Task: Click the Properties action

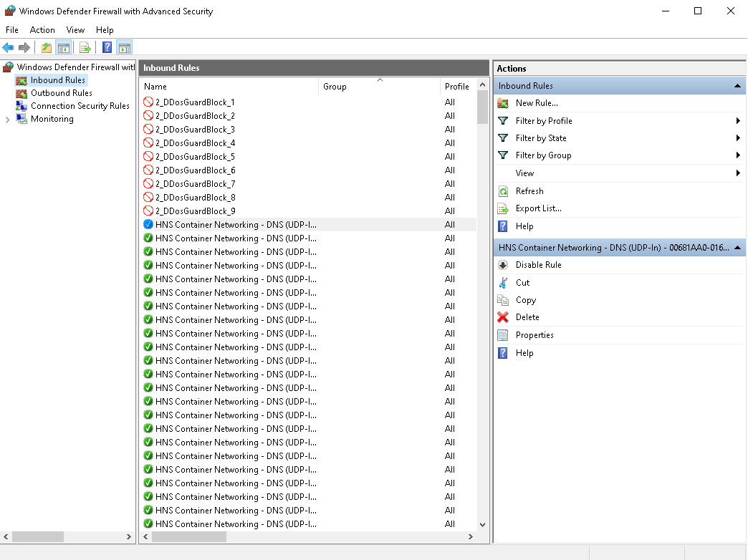Action: pos(534,335)
